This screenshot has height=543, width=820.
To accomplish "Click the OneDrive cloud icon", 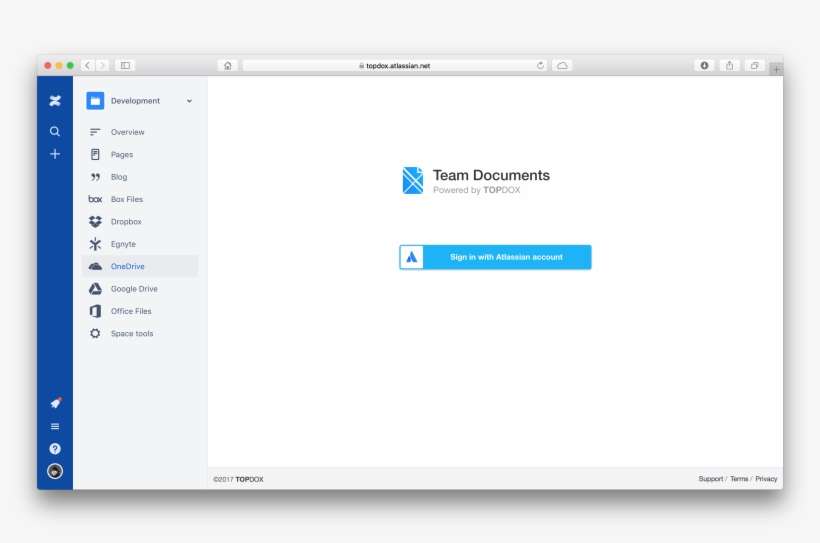I will (x=95, y=266).
